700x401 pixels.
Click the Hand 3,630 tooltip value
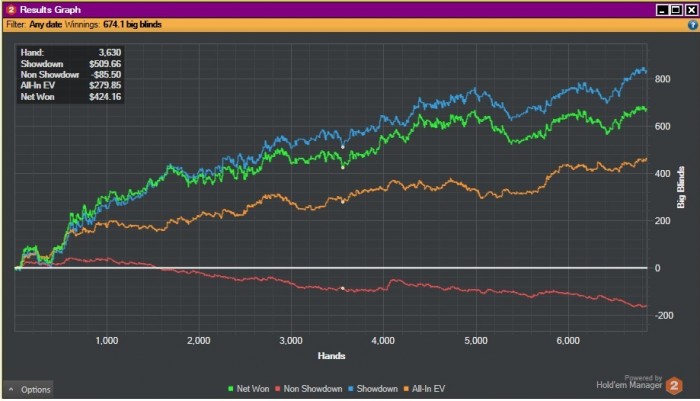tap(109, 53)
